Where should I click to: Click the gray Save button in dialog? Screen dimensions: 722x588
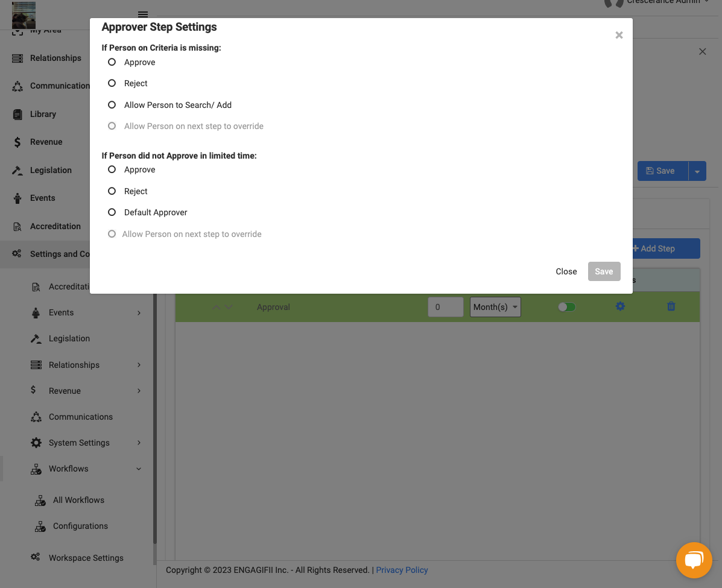(604, 271)
